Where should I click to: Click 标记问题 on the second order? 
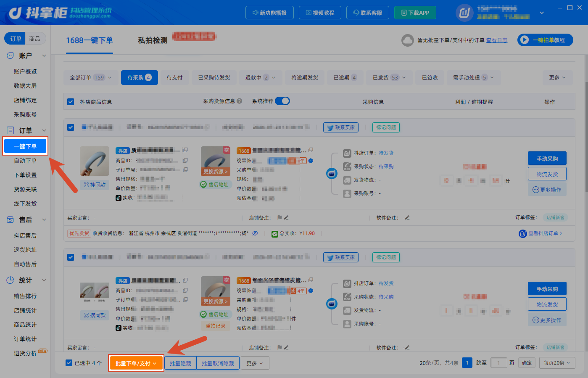(x=386, y=257)
